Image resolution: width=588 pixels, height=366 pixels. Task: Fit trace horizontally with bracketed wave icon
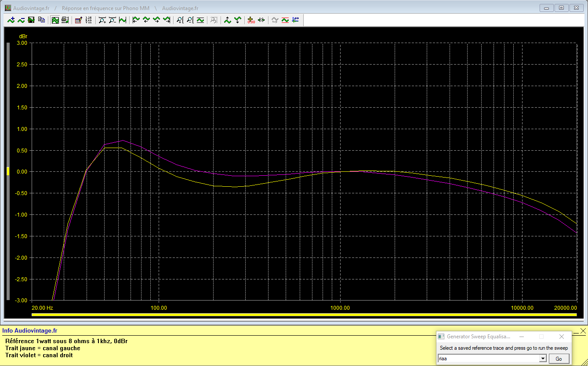123,20
